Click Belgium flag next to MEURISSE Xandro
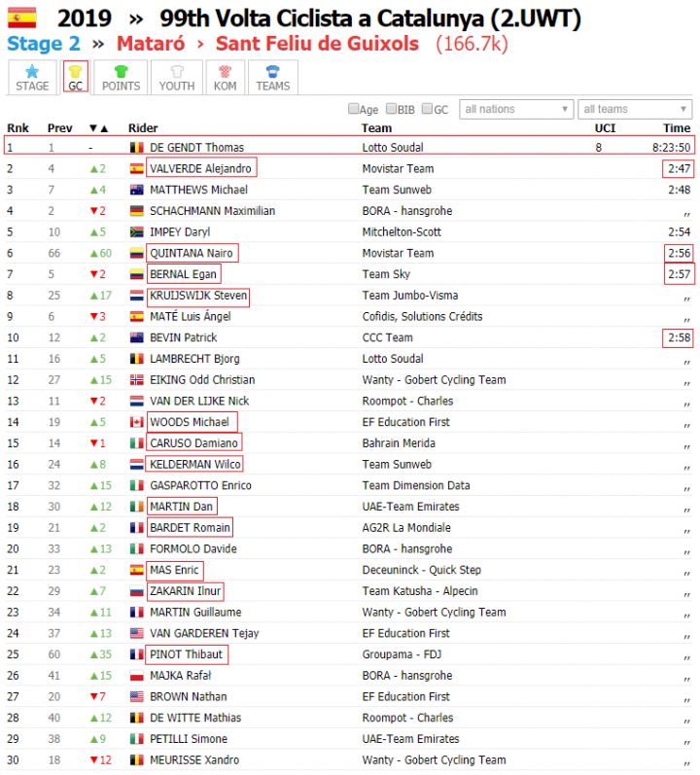Viewport: 700px width, 775px height. click(136, 760)
